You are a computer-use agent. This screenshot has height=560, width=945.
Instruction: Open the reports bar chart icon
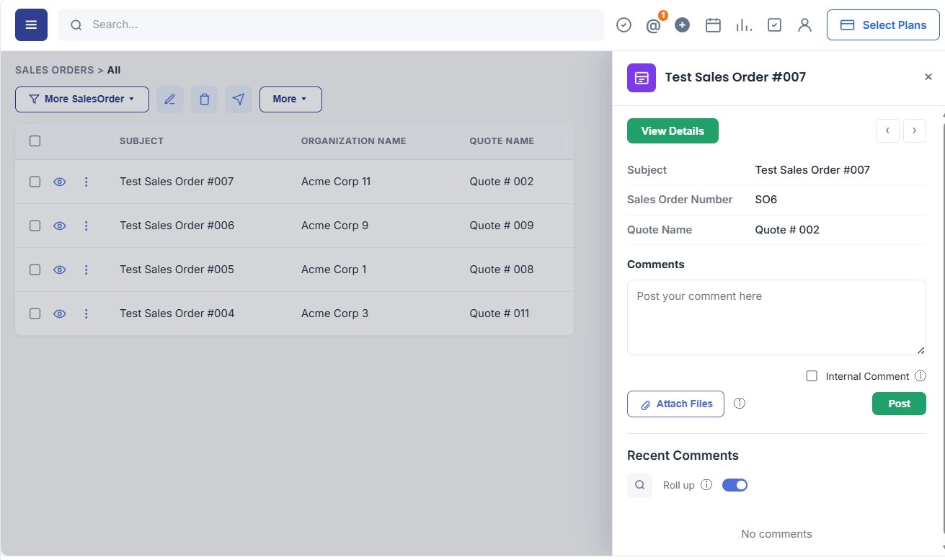744,25
